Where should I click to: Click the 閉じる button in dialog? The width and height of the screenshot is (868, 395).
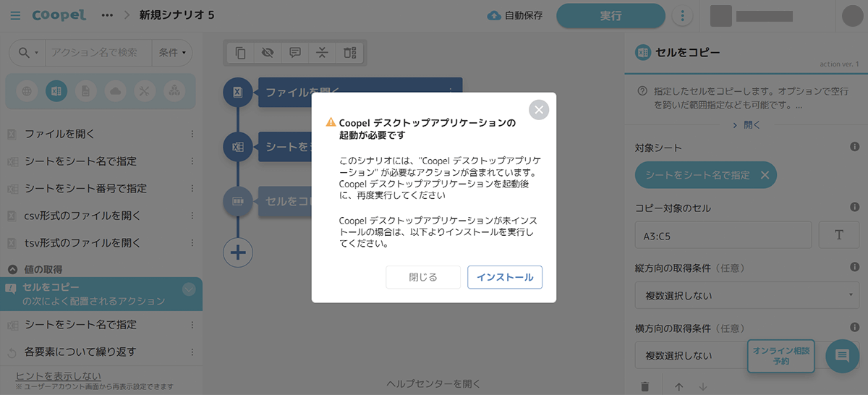pyautogui.click(x=423, y=277)
